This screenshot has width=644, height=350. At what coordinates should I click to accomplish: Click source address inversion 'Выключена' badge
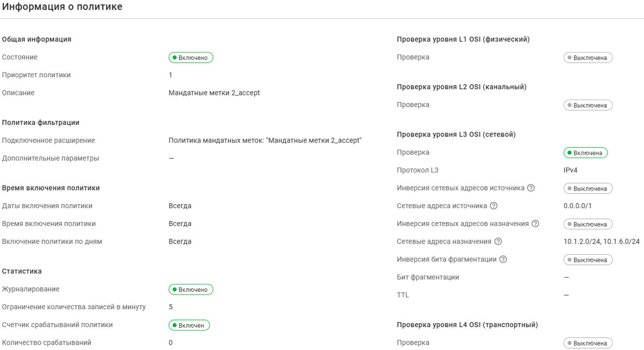pos(588,189)
